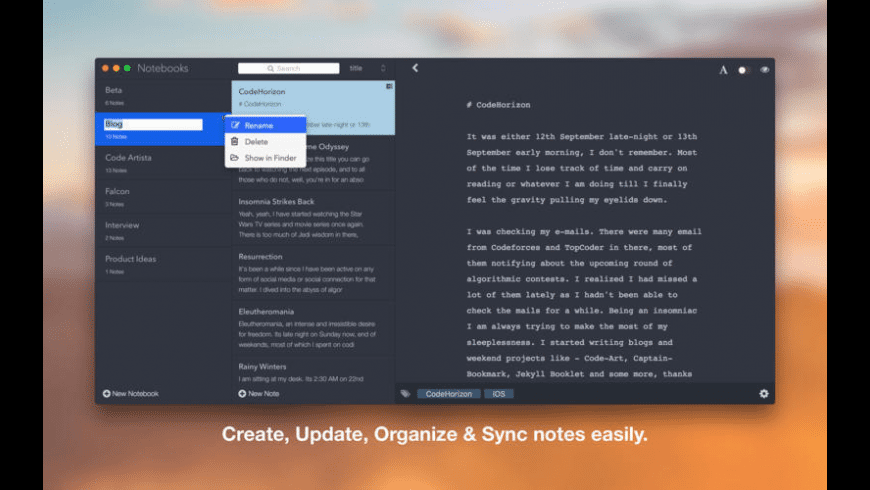Open the Insomnia Strikes Back note
870x490 pixels.
(313, 218)
